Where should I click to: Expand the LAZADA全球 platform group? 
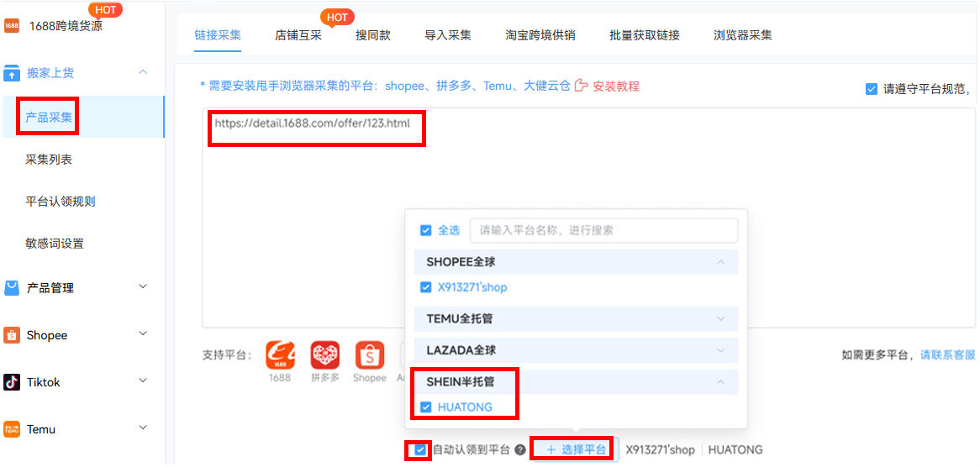pos(720,350)
